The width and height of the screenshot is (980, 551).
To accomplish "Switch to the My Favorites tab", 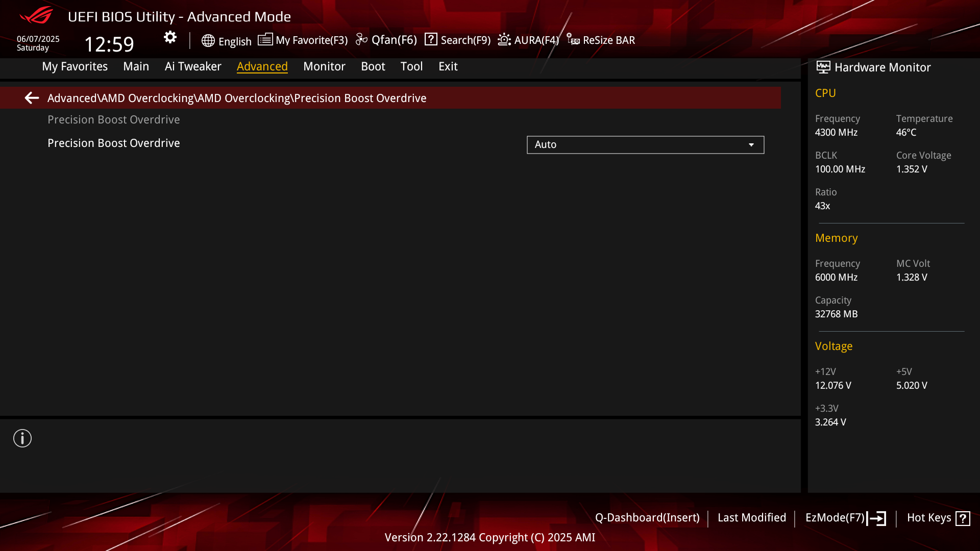I will tap(75, 66).
